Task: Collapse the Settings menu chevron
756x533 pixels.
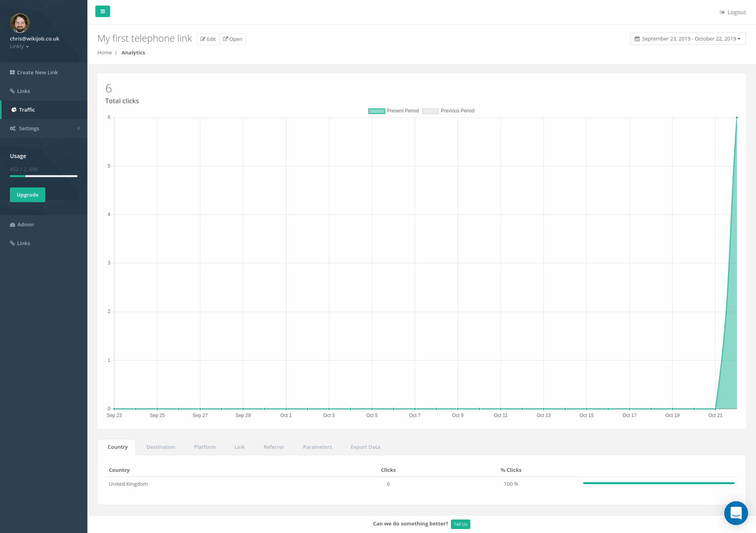Action: (x=78, y=128)
